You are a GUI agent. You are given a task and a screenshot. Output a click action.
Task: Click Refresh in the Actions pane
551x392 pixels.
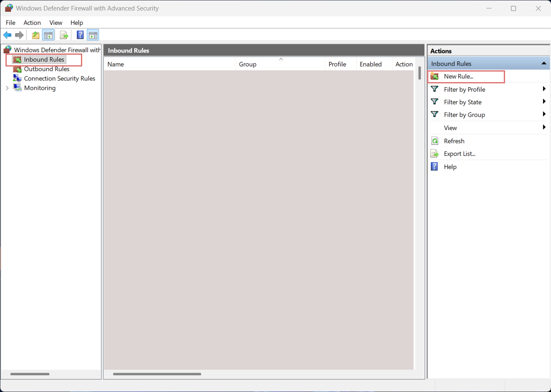click(x=454, y=141)
